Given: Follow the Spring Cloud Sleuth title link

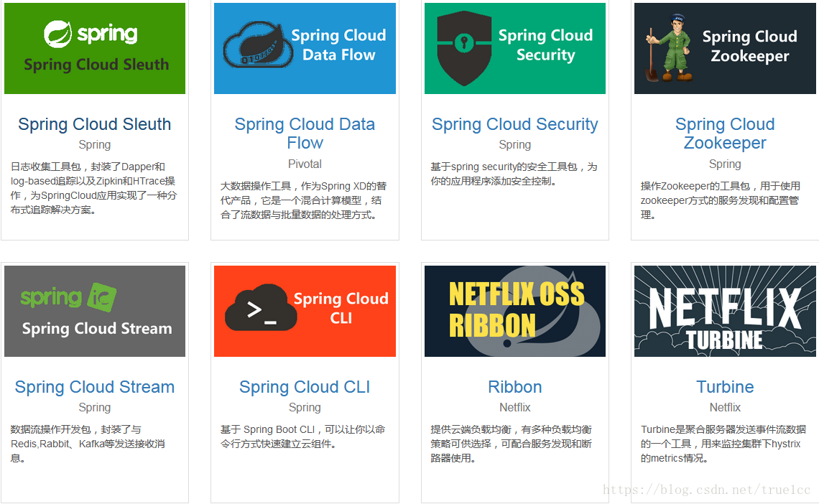Looking at the screenshot, I should 95,124.
